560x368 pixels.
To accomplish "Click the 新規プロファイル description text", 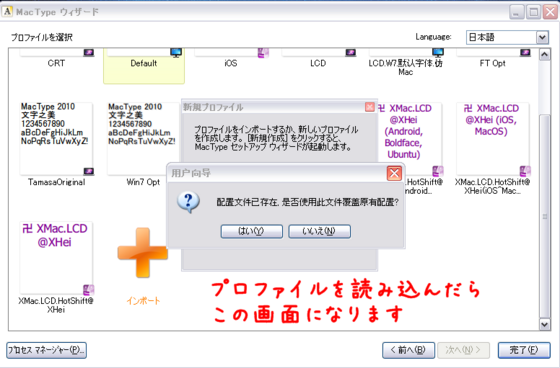I will click(x=276, y=138).
